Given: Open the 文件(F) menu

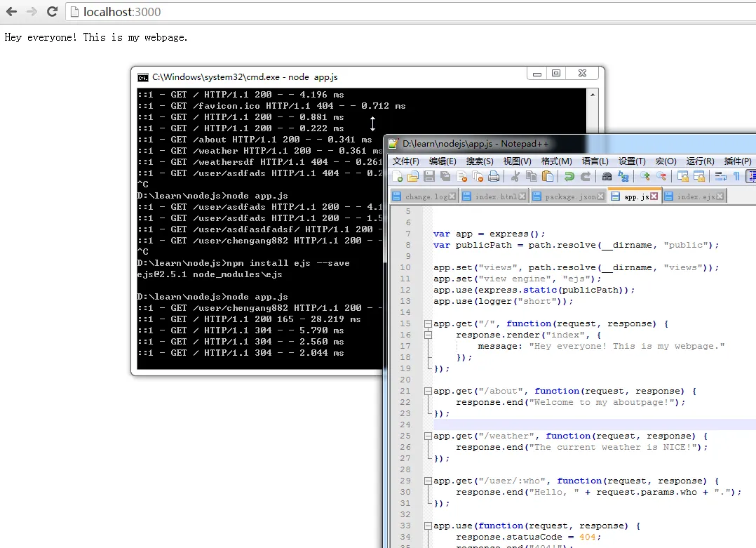Looking at the screenshot, I should (406, 161).
